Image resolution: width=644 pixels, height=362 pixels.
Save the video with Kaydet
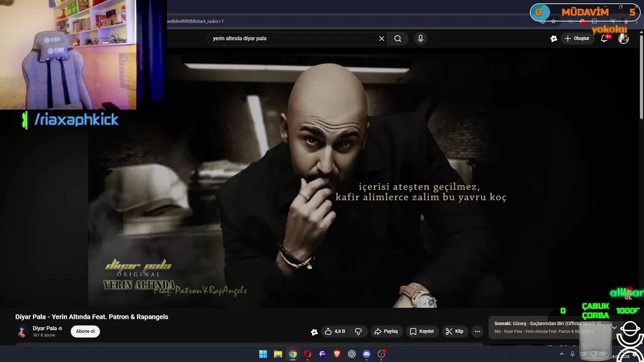(422, 331)
